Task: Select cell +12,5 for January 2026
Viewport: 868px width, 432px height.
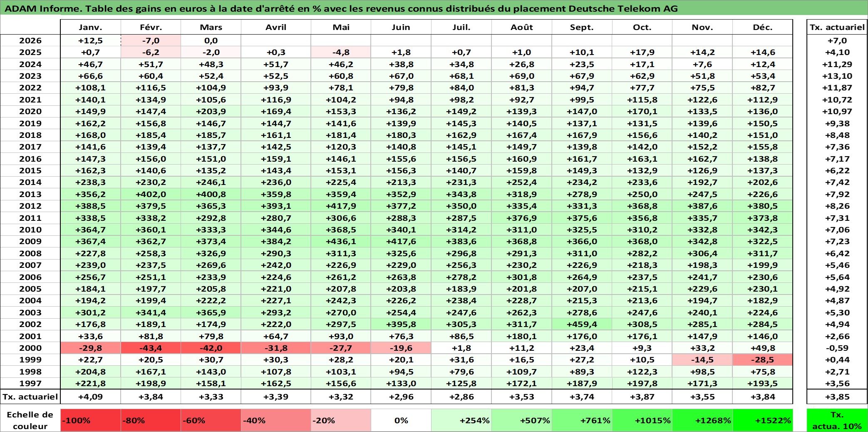Action: click(90, 40)
